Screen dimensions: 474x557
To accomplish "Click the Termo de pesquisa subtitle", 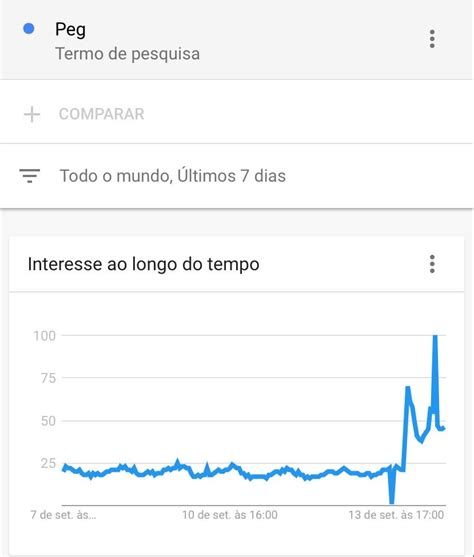I will coord(128,54).
